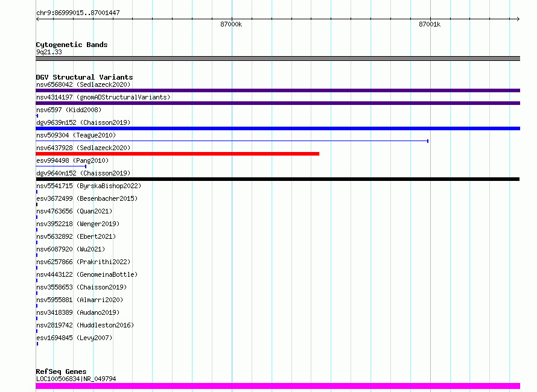Open variant nsv509304 (Teague2010) label

point(76,135)
